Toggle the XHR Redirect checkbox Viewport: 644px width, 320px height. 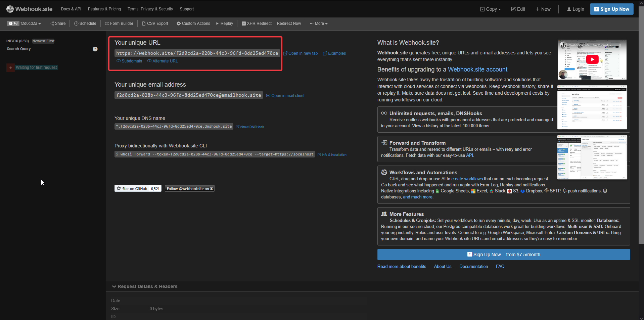point(244,24)
